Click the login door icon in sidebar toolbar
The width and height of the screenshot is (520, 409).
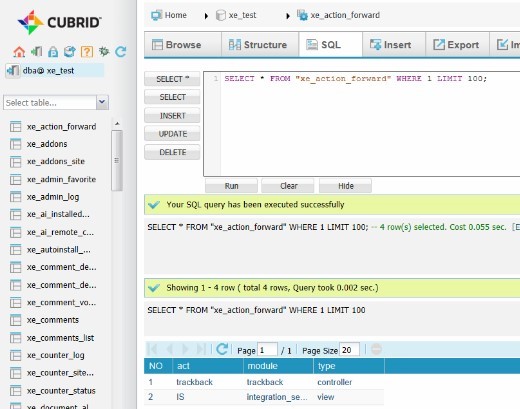(x=36, y=52)
